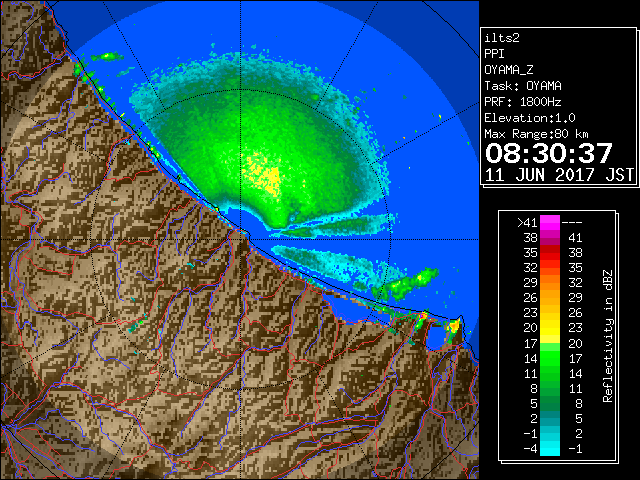
Task: Click the 'PRF: 1800Hz' line
Action: 523,102
